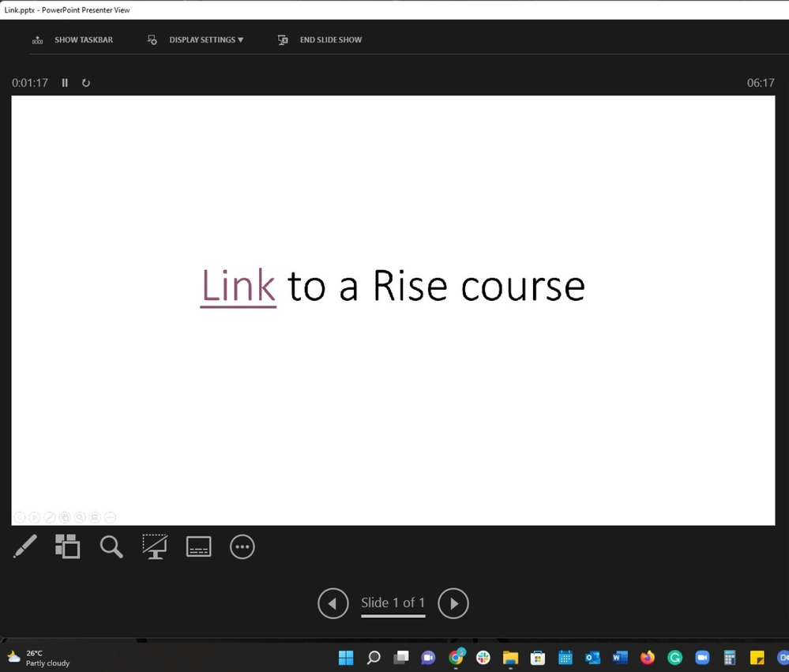Click the 'Link' hyperlink on the slide
Screen dimensions: 789x672
(x=238, y=286)
